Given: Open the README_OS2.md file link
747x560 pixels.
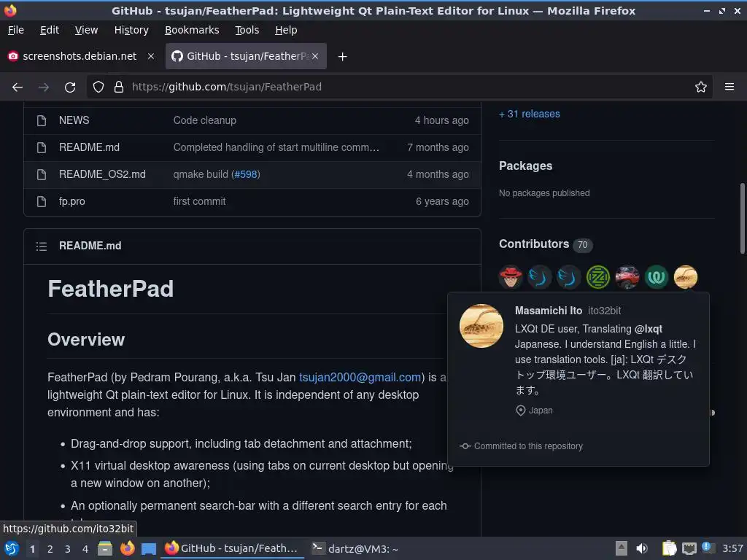Looking at the screenshot, I should point(102,175).
